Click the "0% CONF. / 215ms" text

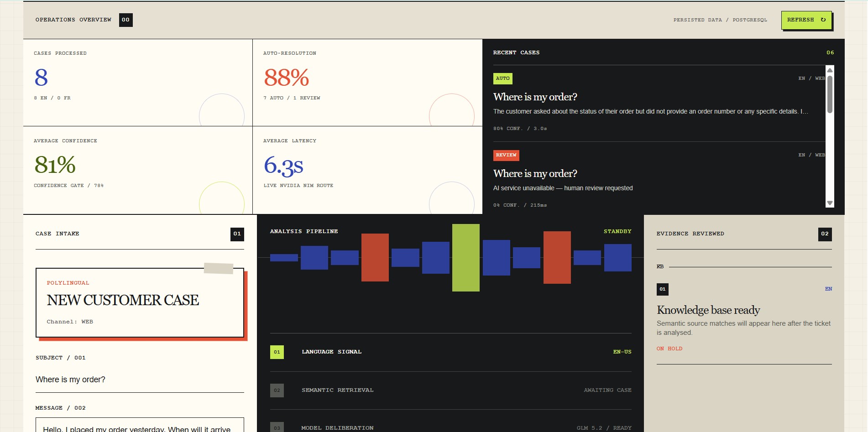click(x=520, y=205)
